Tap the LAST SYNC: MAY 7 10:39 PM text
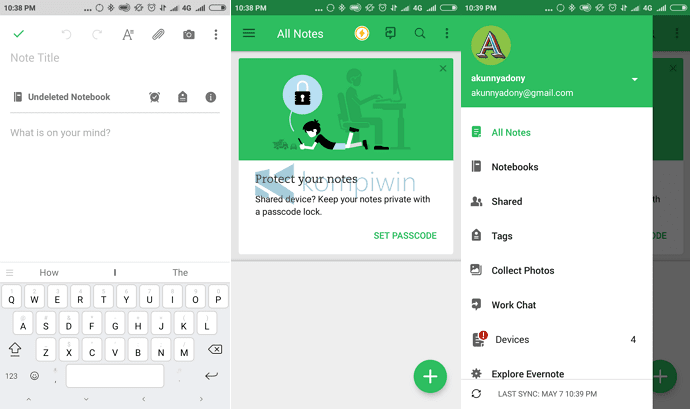 547,394
